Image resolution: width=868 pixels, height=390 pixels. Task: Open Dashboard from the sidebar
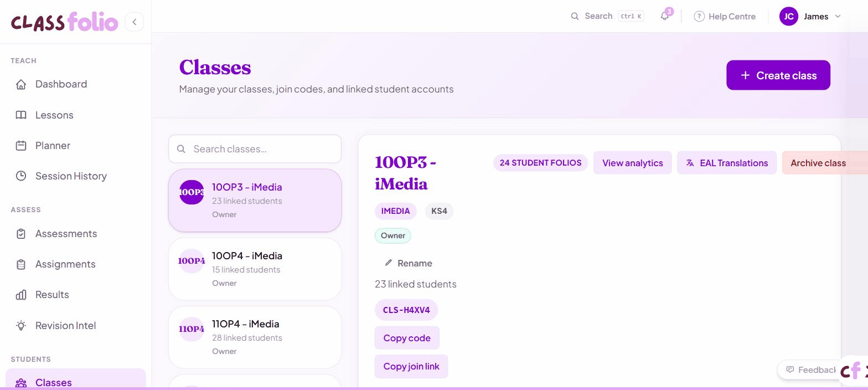(x=75, y=84)
